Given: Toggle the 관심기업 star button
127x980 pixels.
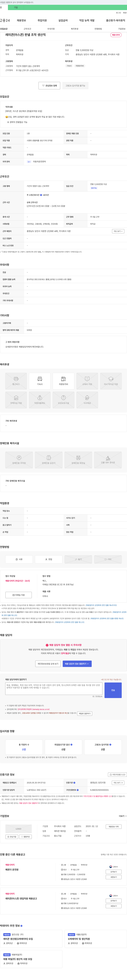Looking at the screenshot, I should tap(12, 837).
